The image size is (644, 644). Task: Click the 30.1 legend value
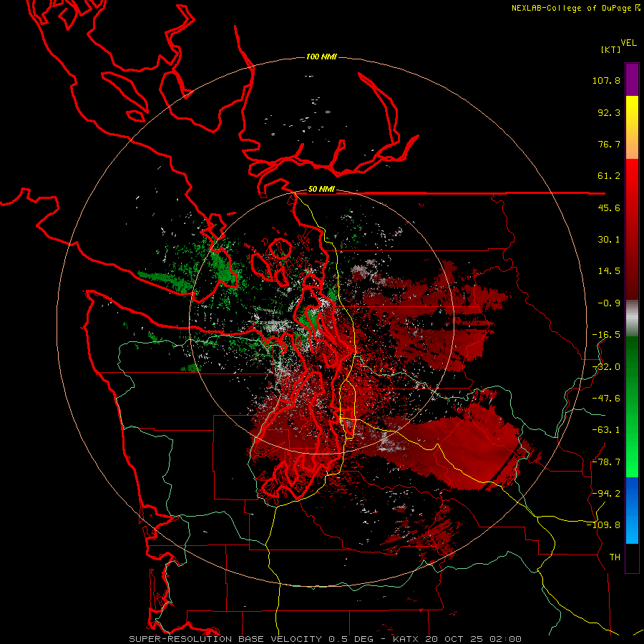coord(609,240)
